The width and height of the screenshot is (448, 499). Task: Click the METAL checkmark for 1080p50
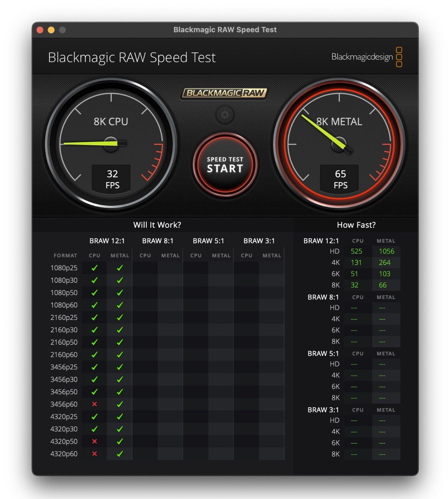(x=120, y=293)
